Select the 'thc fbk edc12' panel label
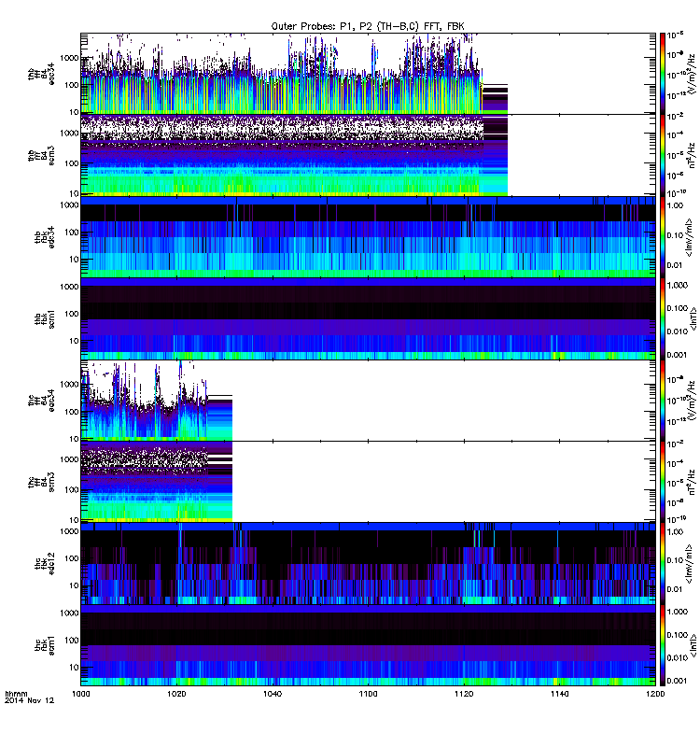 (x=45, y=564)
